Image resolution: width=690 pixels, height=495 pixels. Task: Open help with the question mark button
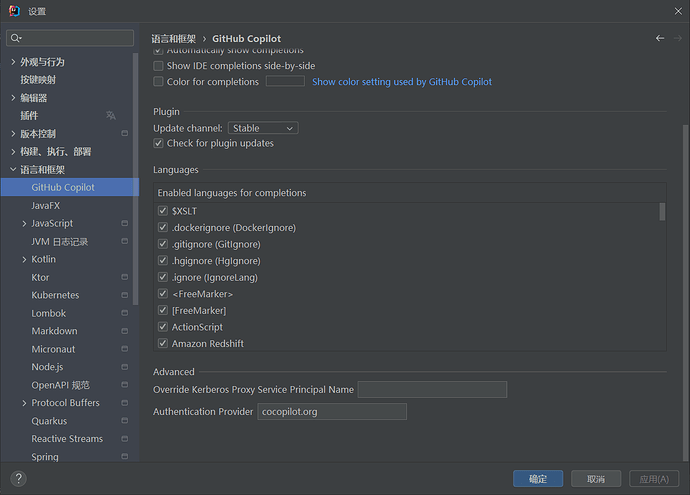(18, 478)
